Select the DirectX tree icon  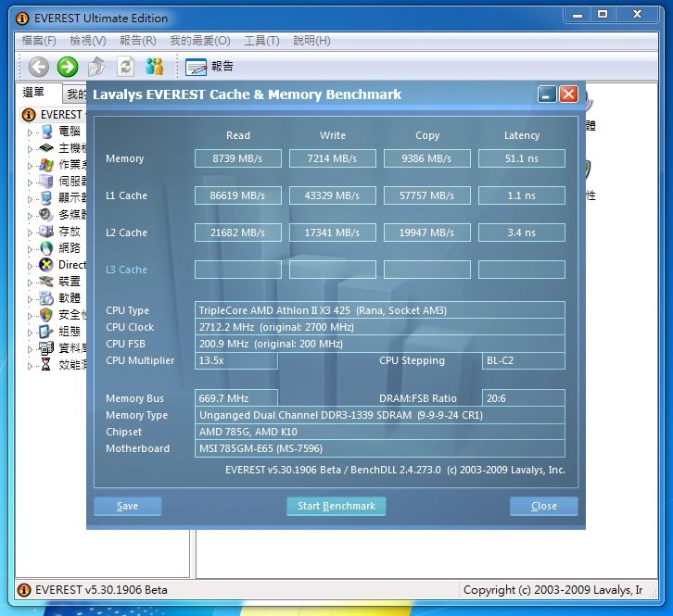tap(46, 265)
